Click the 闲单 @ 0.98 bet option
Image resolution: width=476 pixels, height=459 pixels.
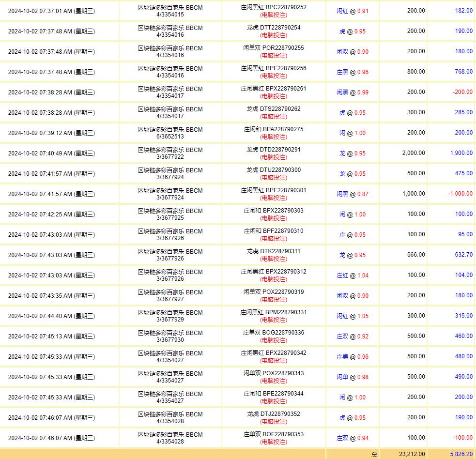coord(353,377)
